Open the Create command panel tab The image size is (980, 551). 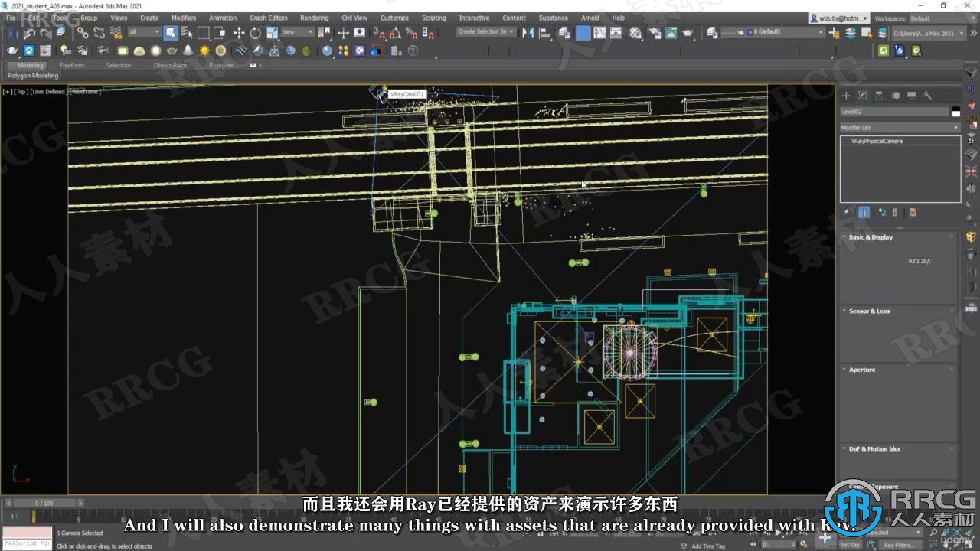click(846, 96)
